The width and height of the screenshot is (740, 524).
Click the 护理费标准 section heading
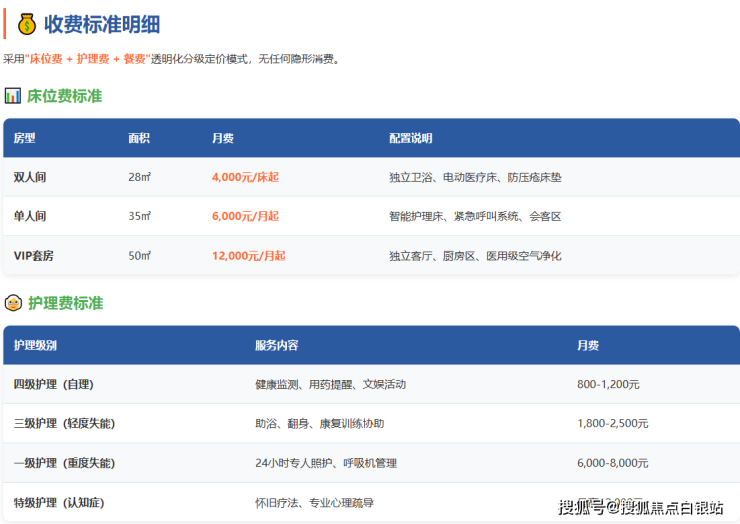65,303
